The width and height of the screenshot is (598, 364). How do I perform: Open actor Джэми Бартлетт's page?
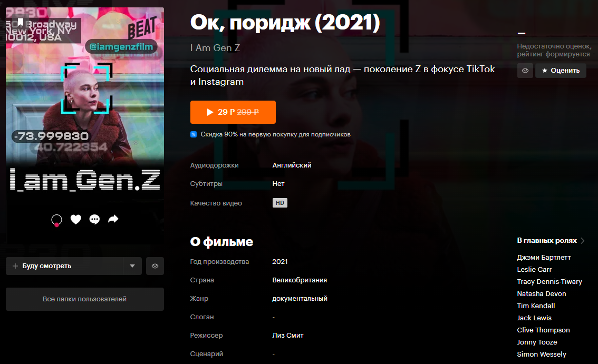point(544,257)
